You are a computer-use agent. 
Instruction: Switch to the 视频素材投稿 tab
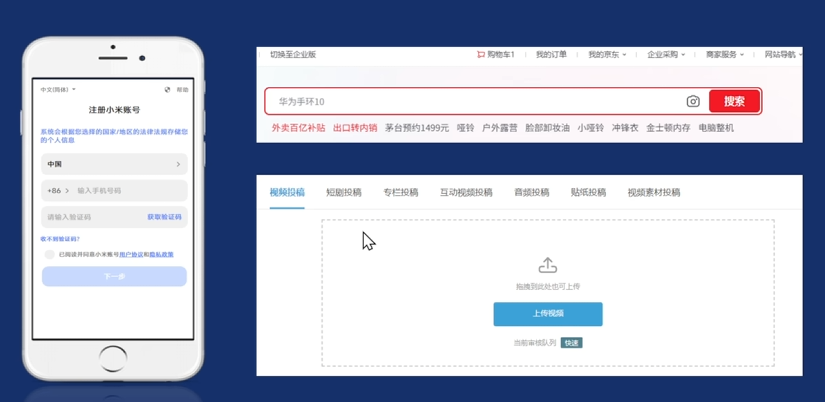[654, 193]
